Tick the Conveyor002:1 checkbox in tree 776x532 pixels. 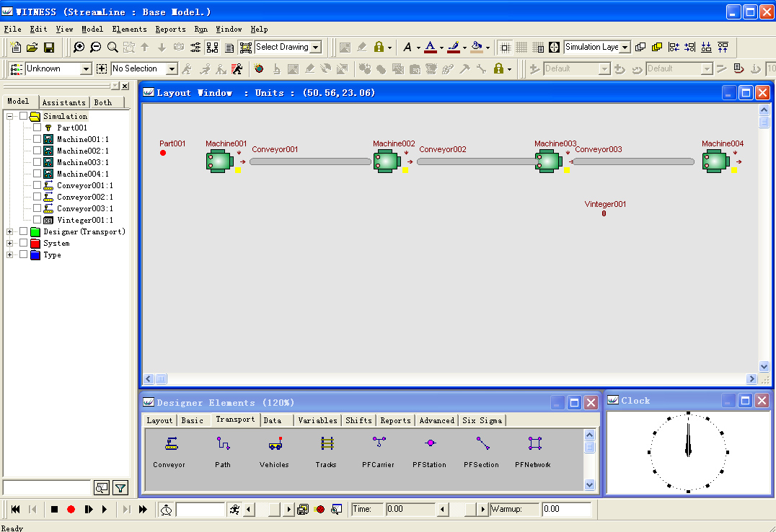pyautogui.click(x=38, y=197)
